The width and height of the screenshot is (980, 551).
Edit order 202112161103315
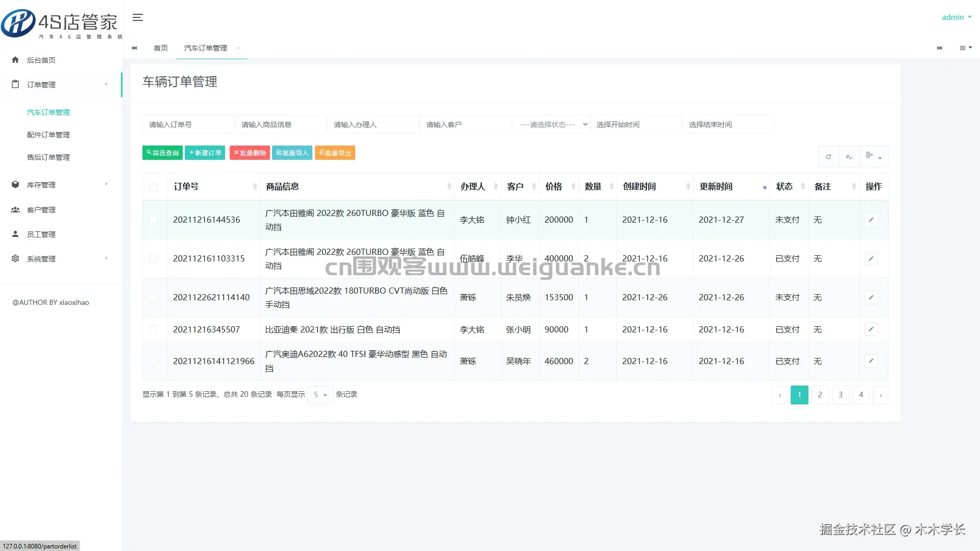click(x=871, y=258)
